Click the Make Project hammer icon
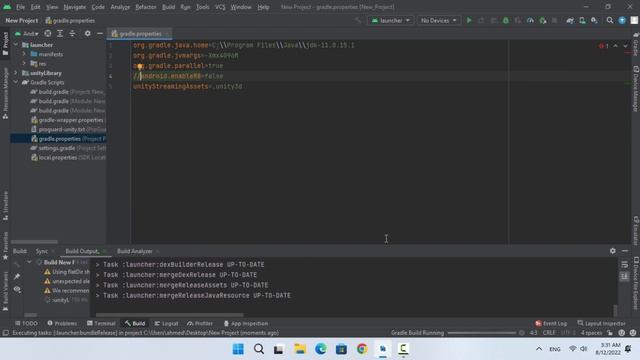 (x=358, y=20)
